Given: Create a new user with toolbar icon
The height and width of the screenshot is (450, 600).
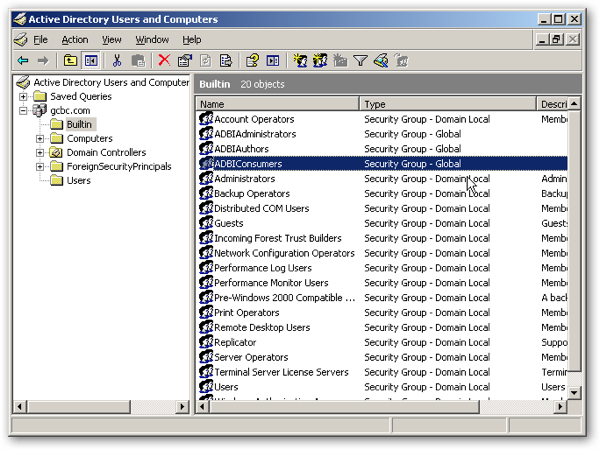Looking at the screenshot, I should click(x=300, y=60).
